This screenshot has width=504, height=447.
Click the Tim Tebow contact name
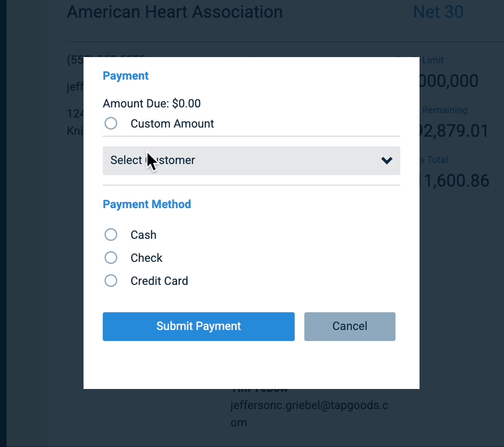click(258, 388)
